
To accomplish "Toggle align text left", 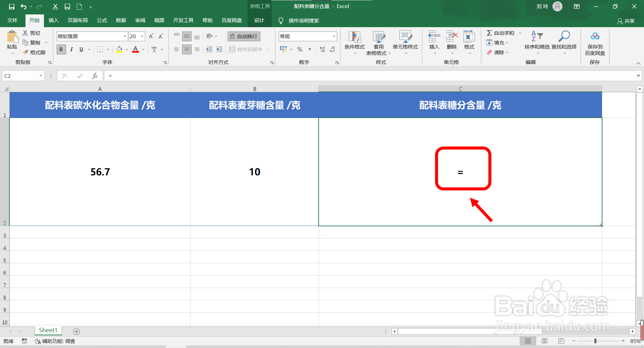I will tap(177, 49).
